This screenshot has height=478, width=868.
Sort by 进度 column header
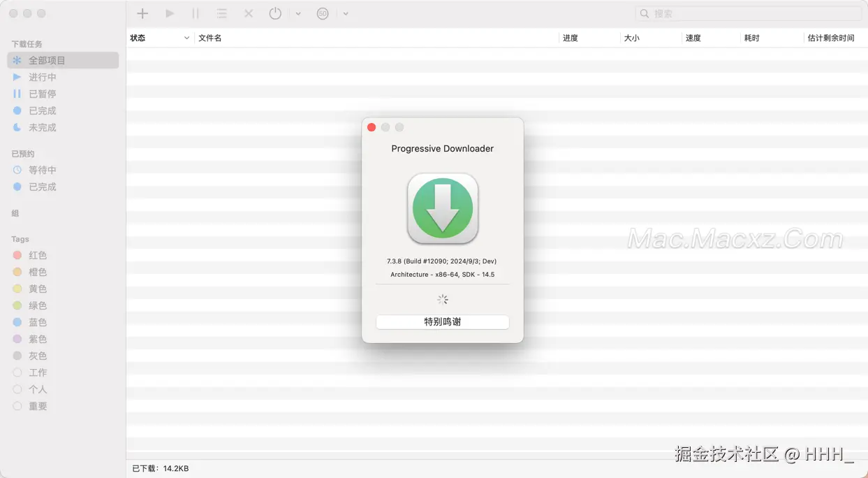coord(571,38)
